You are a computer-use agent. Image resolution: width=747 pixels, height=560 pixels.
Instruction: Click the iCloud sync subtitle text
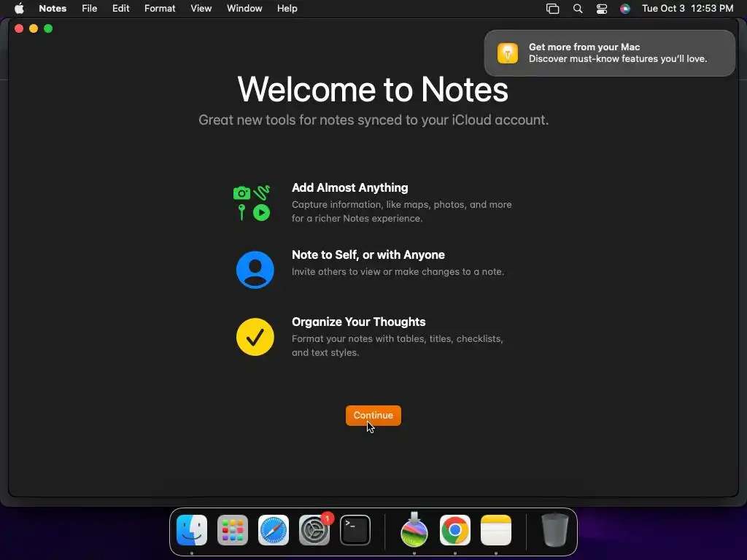pos(373,120)
